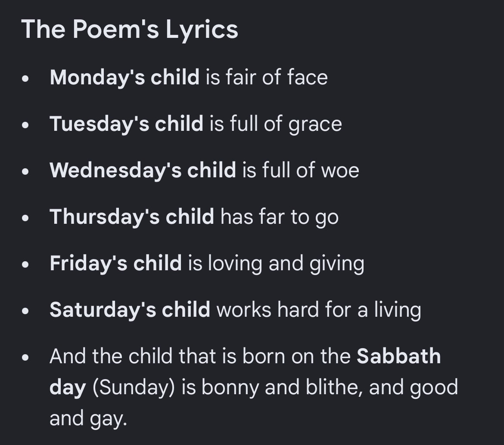This screenshot has width=504, height=445.
Task: Click the bold 'Wednesday's child' text
Action: (143, 170)
